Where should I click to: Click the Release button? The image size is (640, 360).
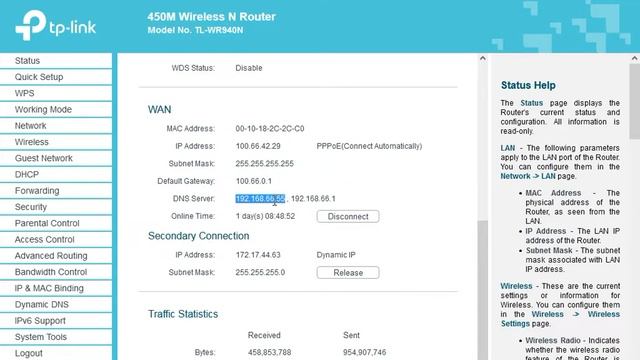tap(348, 273)
